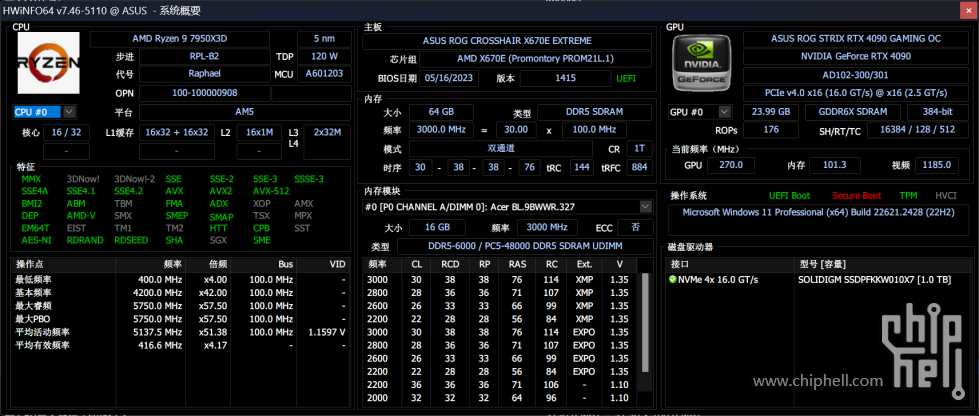
Task: Click the AMD Ryzen 9 7950X3D name field
Action: coord(180,39)
